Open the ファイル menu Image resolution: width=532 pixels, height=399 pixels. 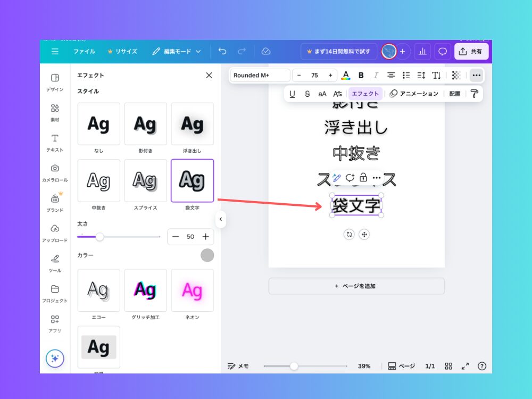(84, 51)
